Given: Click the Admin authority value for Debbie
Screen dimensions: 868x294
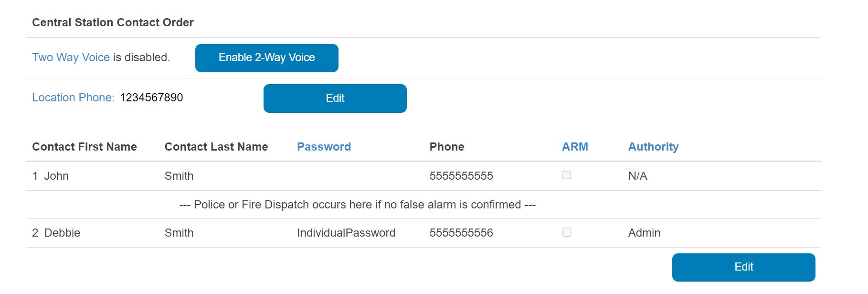Looking at the screenshot, I should (x=644, y=233).
